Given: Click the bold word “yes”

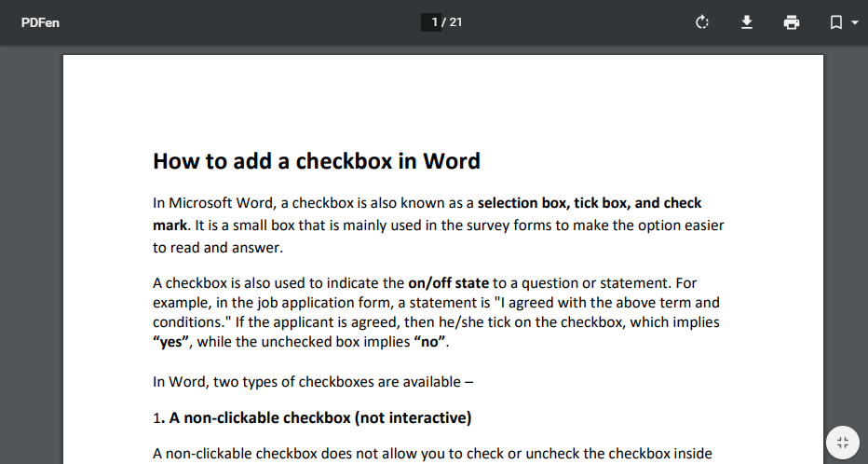Looking at the screenshot, I should (x=171, y=342).
